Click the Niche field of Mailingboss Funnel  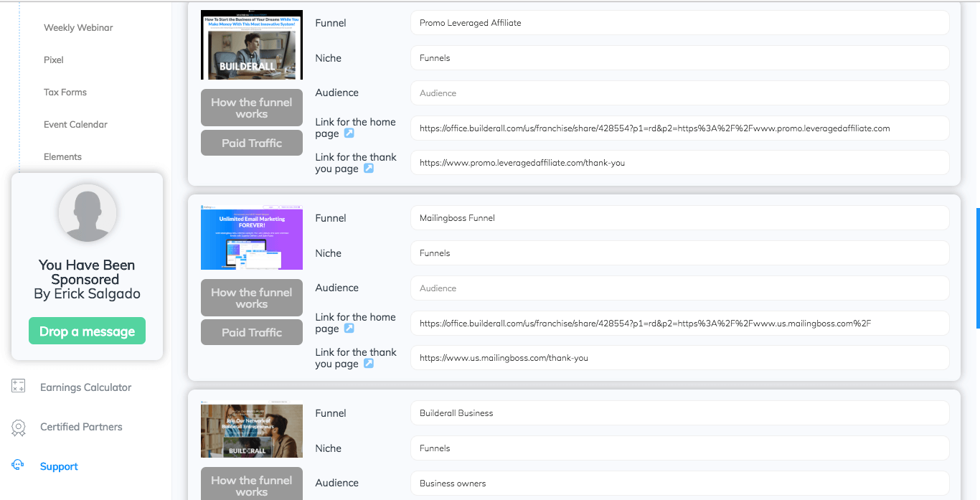(680, 253)
